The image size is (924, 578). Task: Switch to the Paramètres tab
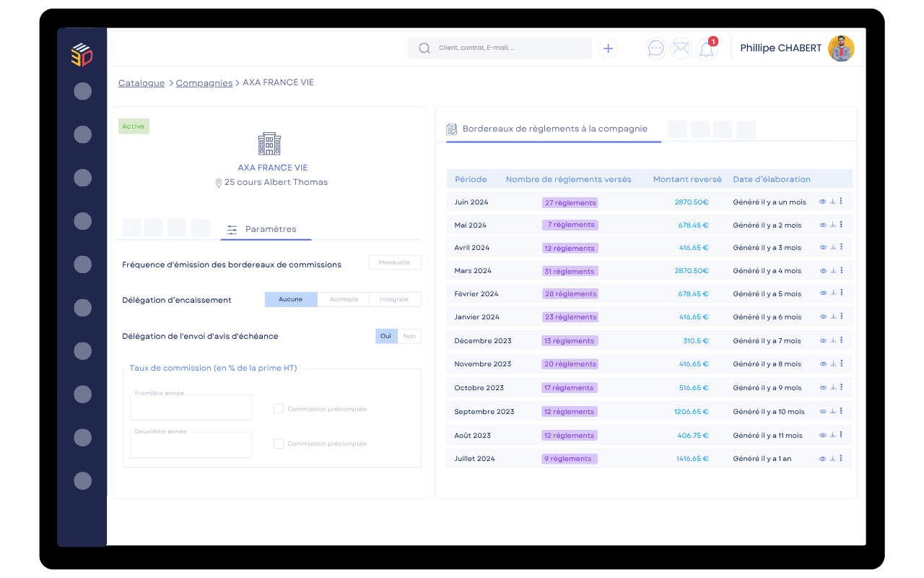pyautogui.click(x=266, y=230)
